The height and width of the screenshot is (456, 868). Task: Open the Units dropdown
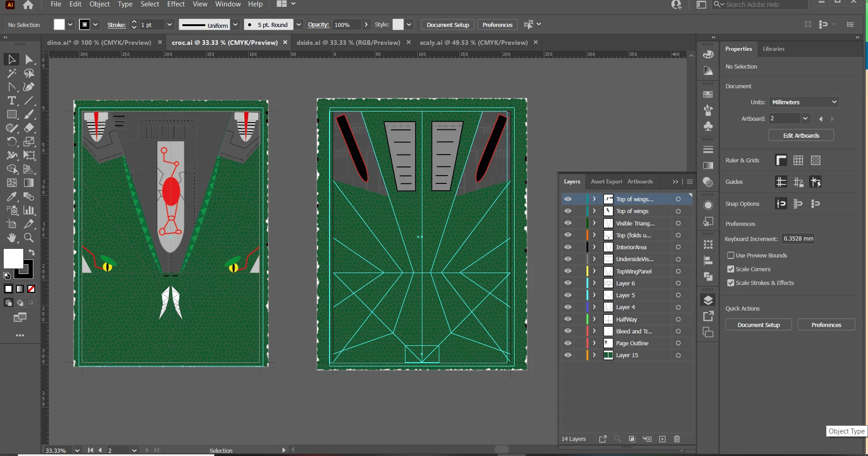coord(804,102)
